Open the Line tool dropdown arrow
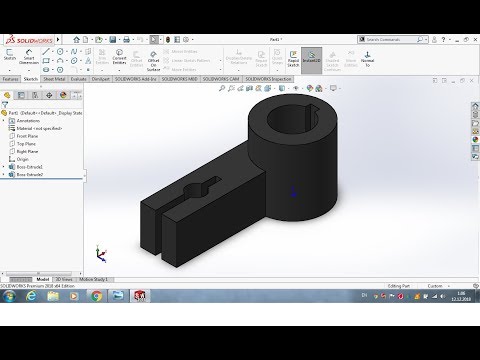480x360 pixels. (53, 51)
